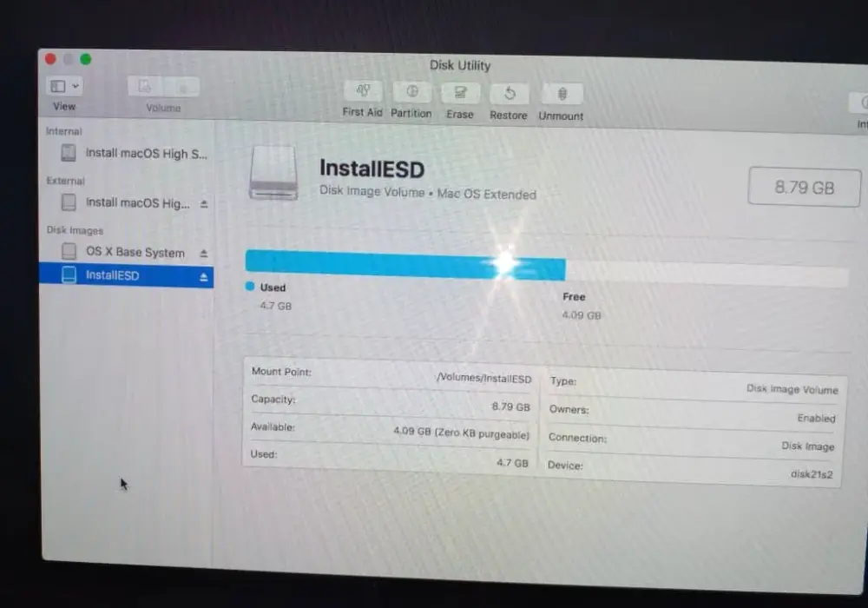This screenshot has height=608, width=868.
Task: Eject the InstallESD disk image
Action: point(204,277)
